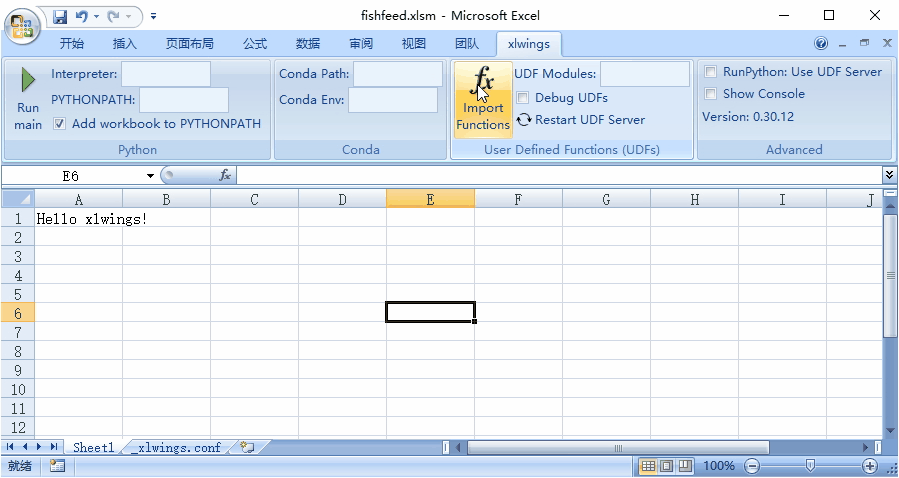Viewport: 899px width, 478px height.
Task: Open the 数据 ribbon tab
Action: coord(308,44)
